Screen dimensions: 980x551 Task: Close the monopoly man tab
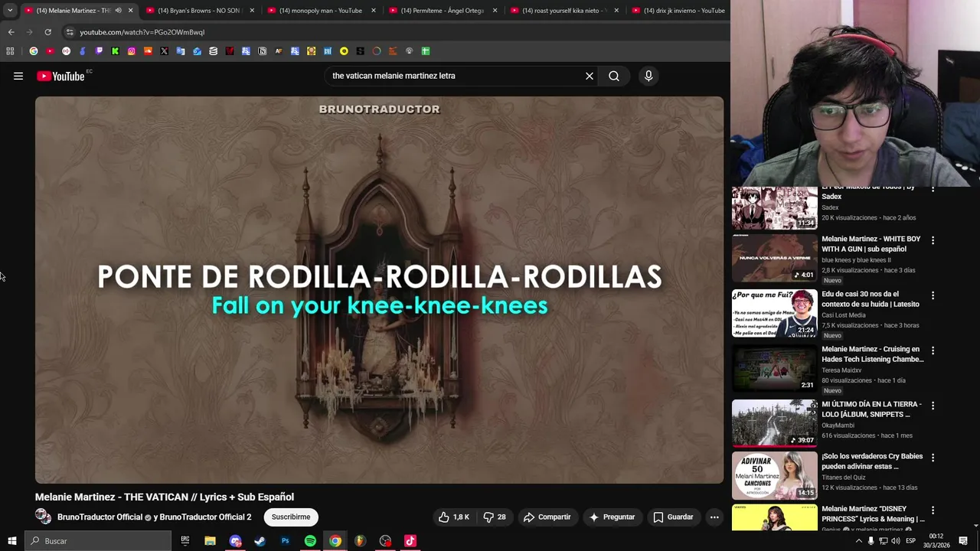[374, 11]
